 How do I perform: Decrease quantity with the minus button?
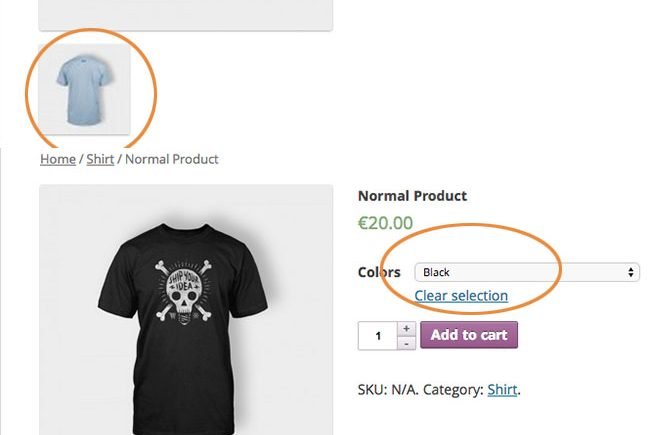(x=406, y=343)
